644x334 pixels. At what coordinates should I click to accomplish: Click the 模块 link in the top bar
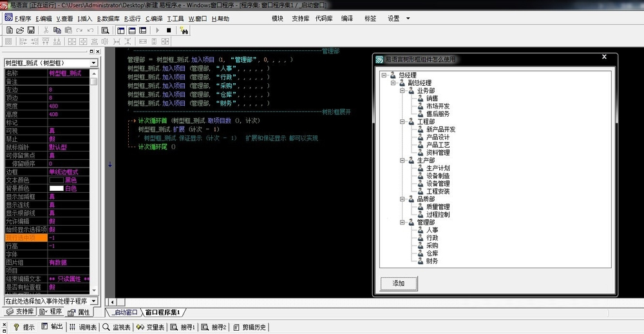coord(278,19)
